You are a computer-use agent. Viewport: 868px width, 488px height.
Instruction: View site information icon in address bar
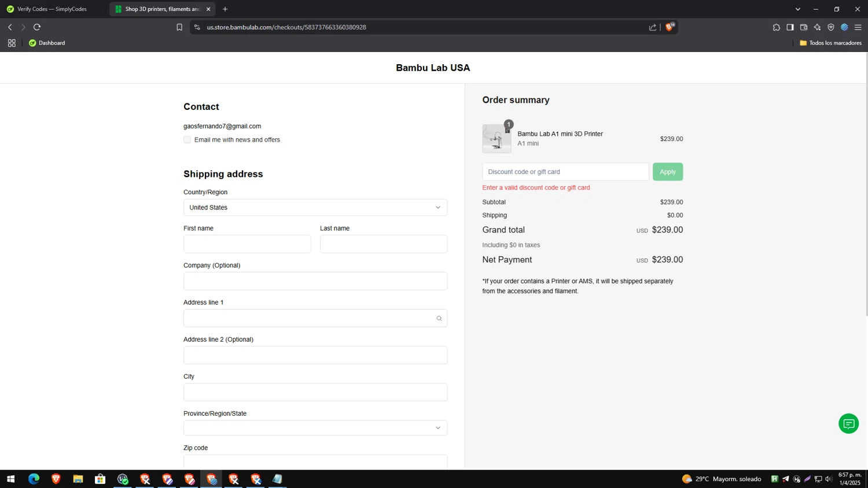coord(197,27)
